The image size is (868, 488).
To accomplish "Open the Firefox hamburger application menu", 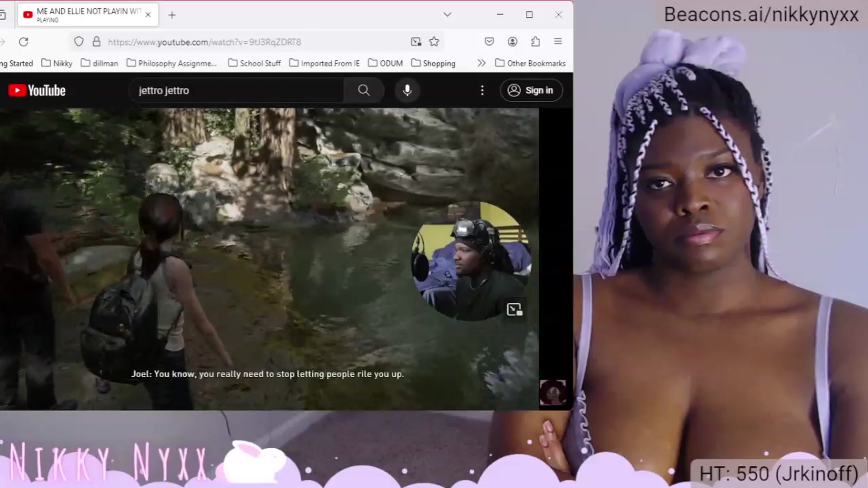I will (558, 41).
